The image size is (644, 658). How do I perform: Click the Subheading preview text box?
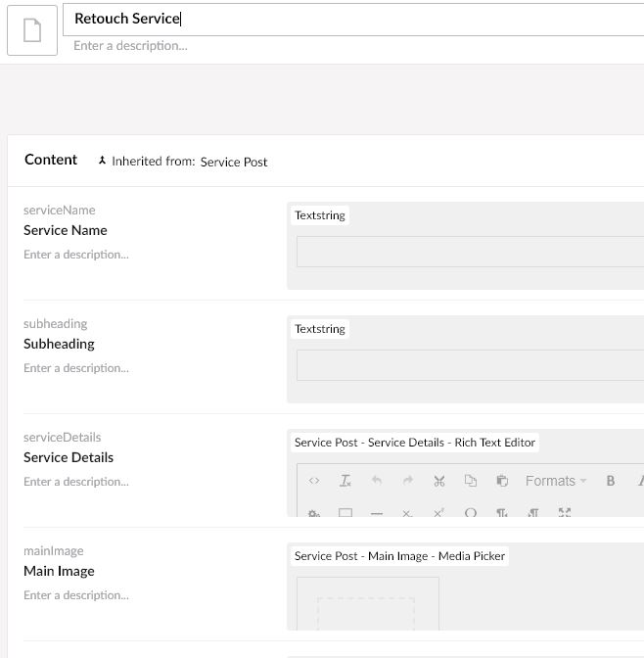(470, 365)
